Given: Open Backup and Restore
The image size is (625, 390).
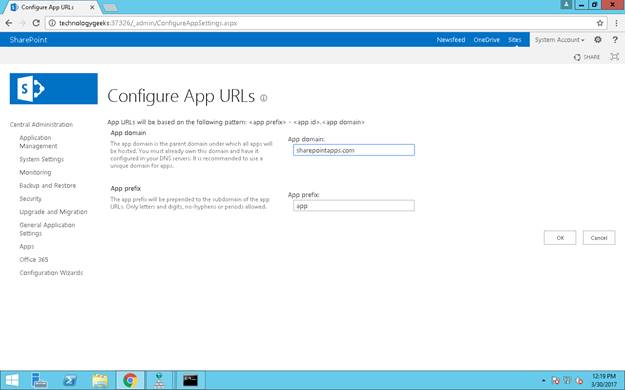Looking at the screenshot, I should pos(47,185).
